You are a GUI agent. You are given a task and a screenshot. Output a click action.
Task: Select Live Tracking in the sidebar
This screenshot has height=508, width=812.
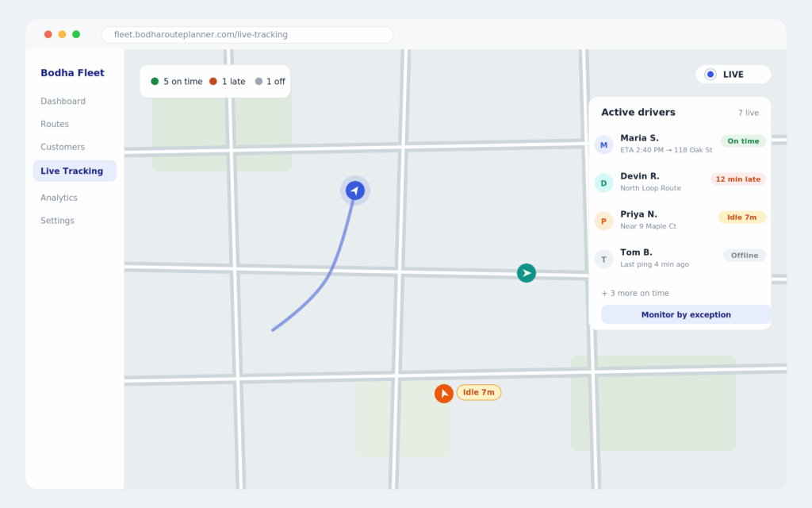(75, 171)
